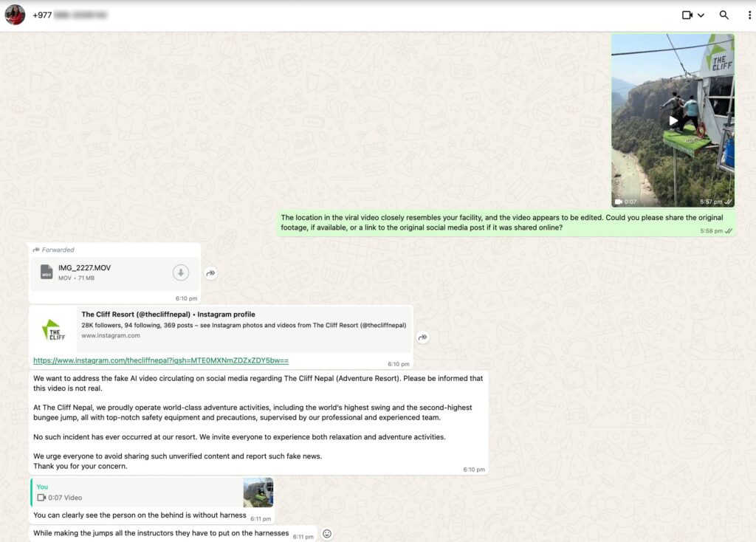Download the IMG_2227.MOV file
The height and width of the screenshot is (542, 756).
[181, 272]
